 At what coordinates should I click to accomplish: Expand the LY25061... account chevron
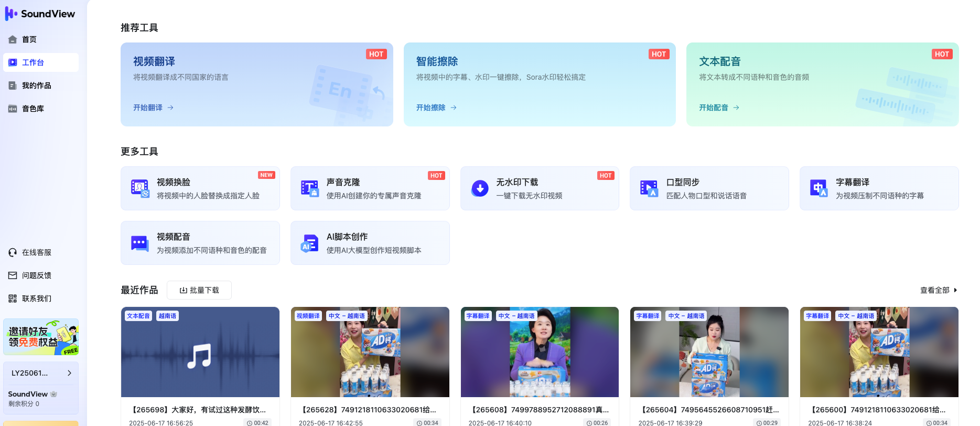(69, 373)
